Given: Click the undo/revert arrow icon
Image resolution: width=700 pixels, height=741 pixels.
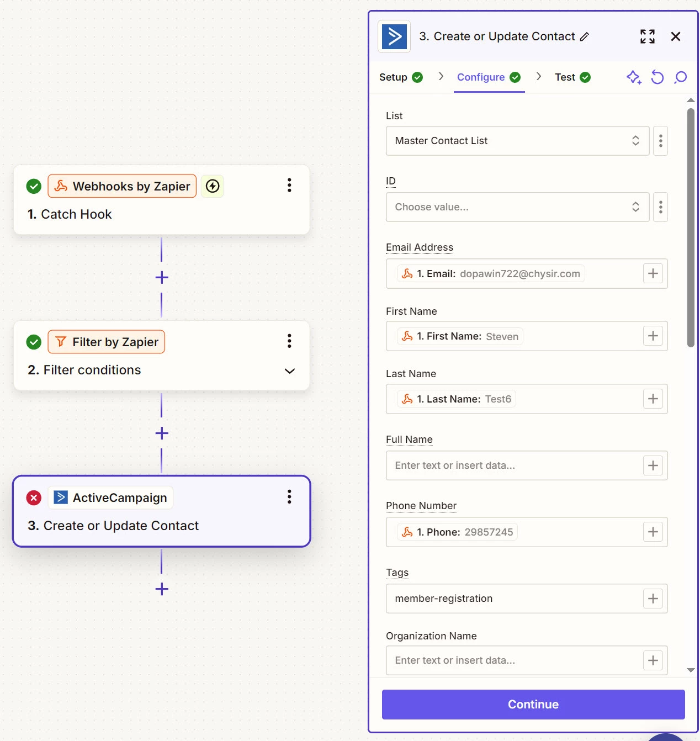Looking at the screenshot, I should pos(657,77).
